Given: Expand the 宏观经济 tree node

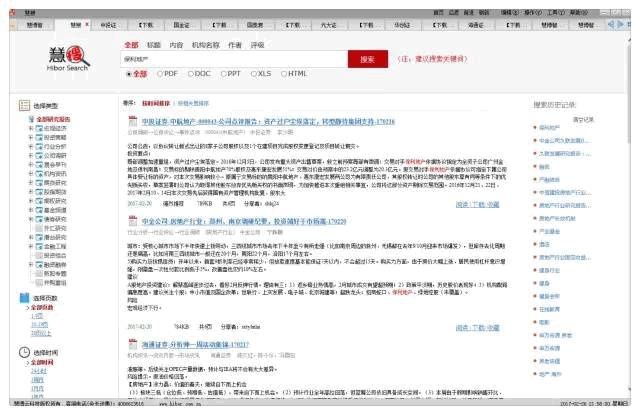Looking at the screenshot, I should [31, 128].
